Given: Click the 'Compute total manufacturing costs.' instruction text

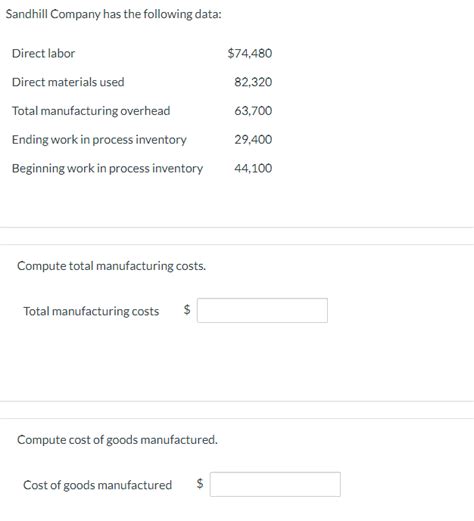Looking at the screenshot, I should (111, 266).
